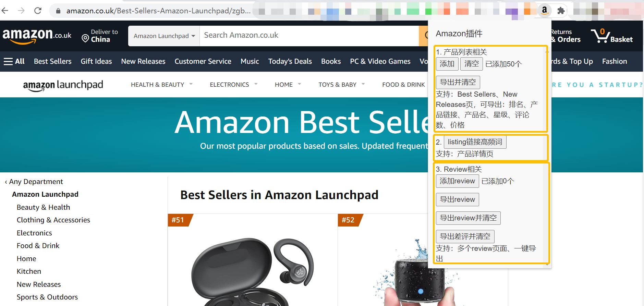
Task: Click 导出差评并清空 button
Action: pos(465,236)
